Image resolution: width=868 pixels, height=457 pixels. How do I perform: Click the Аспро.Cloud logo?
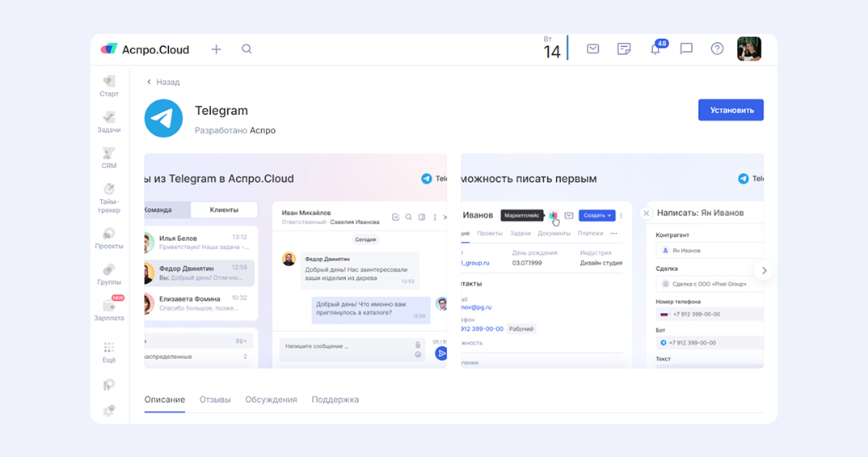click(145, 49)
